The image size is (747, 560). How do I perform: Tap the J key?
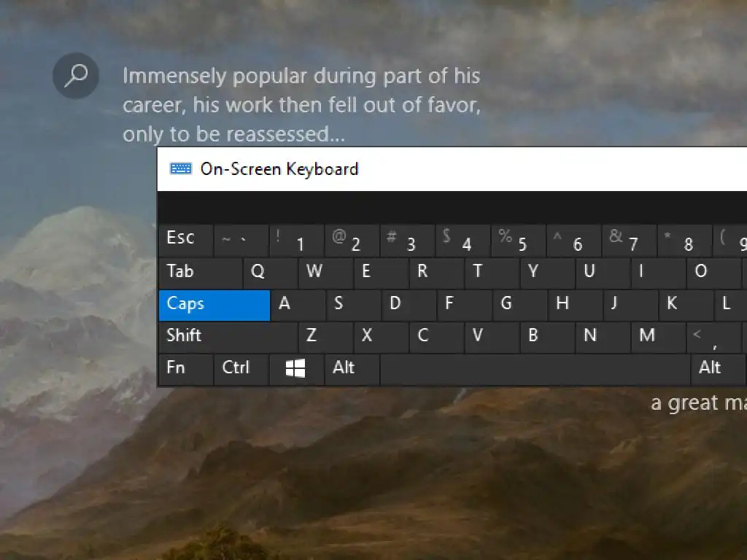pyautogui.click(x=631, y=306)
